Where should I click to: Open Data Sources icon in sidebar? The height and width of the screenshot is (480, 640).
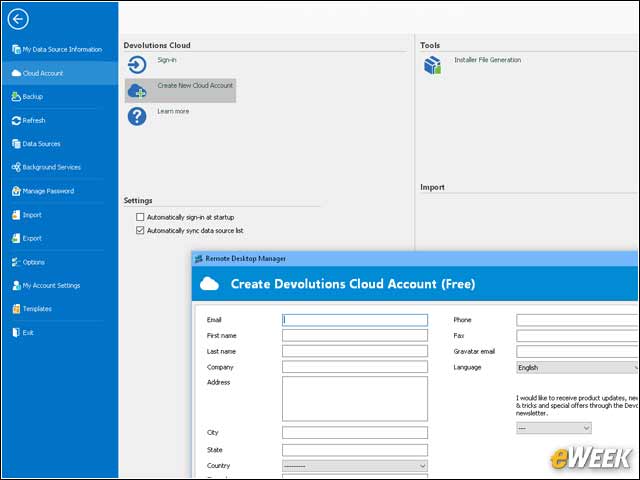click(16, 144)
